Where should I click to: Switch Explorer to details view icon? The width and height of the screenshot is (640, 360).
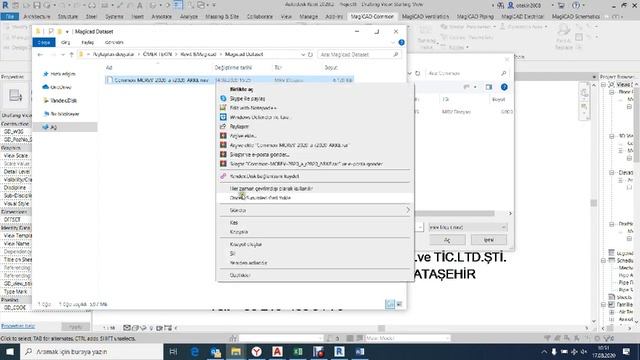coord(390,304)
